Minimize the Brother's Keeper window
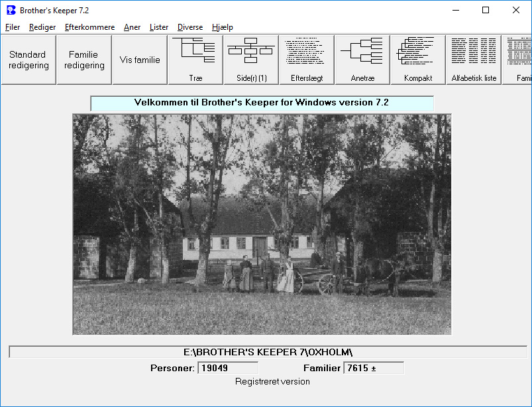This screenshot has width=532, height=407. 456,10
